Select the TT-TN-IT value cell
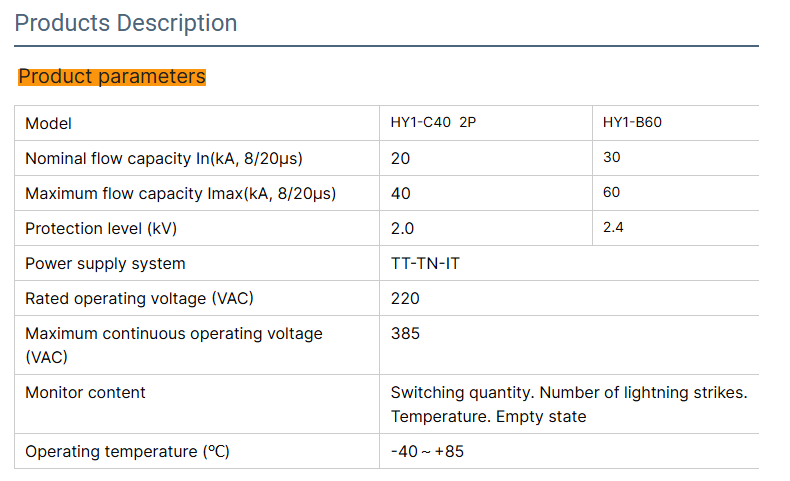790x481 pixels. pyautogui.click(x=425, y=263)
